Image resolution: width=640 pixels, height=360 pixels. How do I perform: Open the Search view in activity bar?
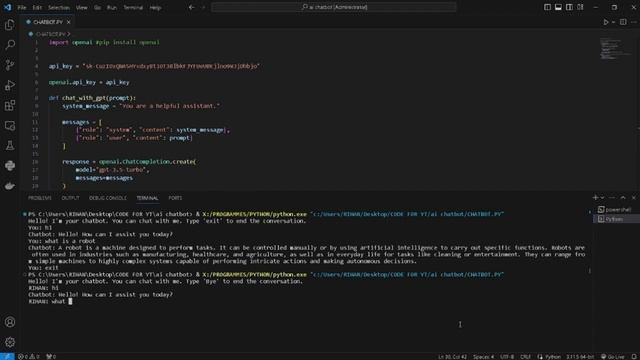10,44
